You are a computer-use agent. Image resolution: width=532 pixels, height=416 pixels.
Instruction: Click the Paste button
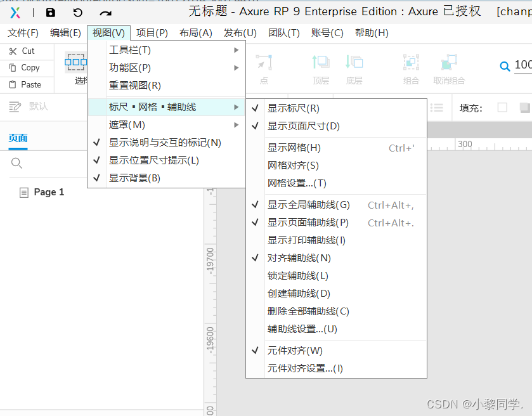click(x=25, y=84)
